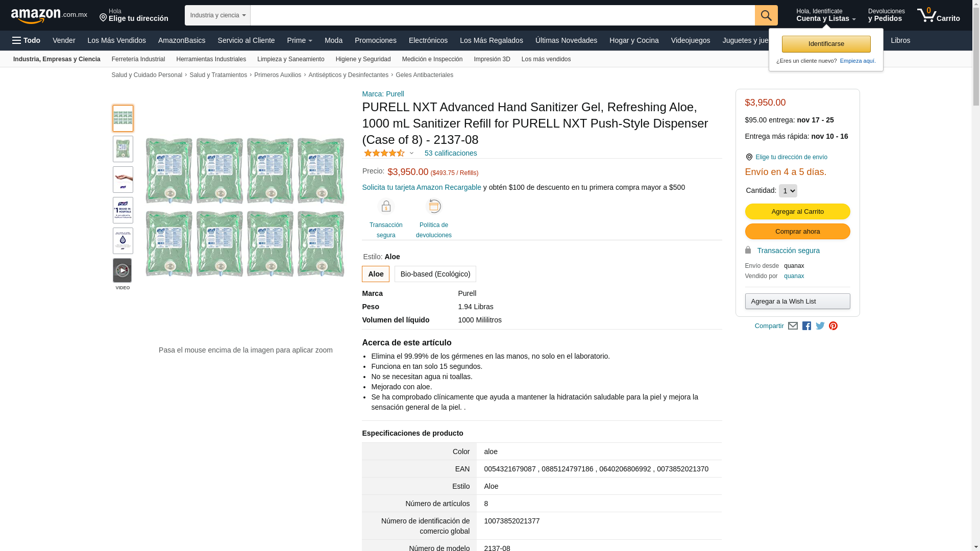This screenshot has width=980, height=551.
Task: Click the main search text field
Action: point(503,15)
